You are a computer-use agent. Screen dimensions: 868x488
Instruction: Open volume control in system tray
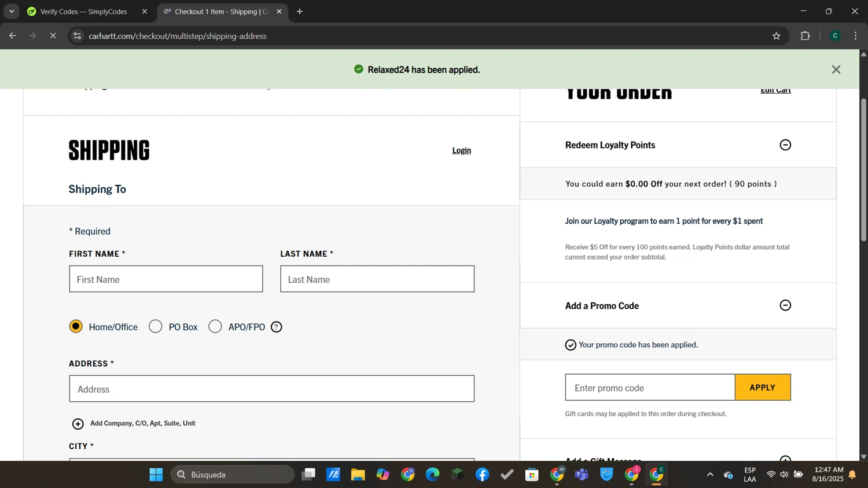[x=784, y=475]
